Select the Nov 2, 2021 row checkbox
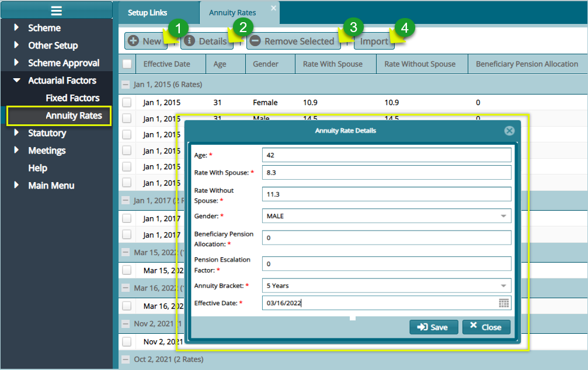588x370 pixels. point(127,342)
